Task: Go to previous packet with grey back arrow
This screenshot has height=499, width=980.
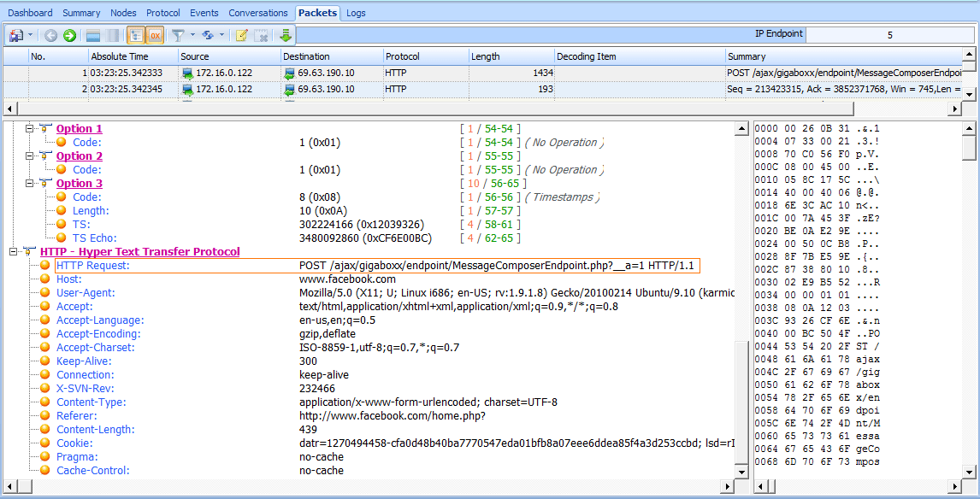Action: pyautogui.click(x=50, y=36)
